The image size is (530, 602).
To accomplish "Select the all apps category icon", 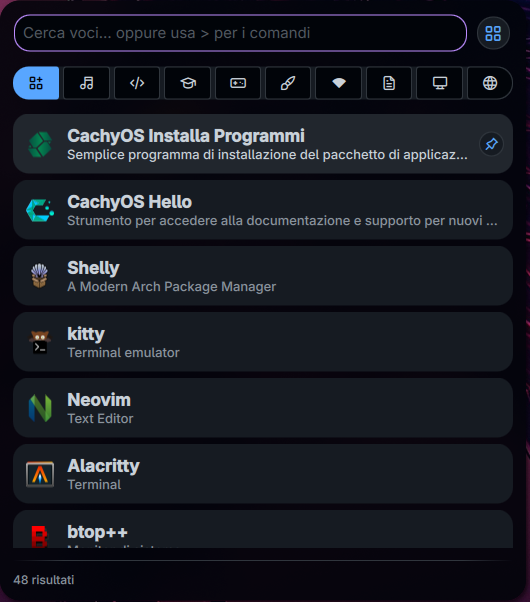I will pos(36,83).
